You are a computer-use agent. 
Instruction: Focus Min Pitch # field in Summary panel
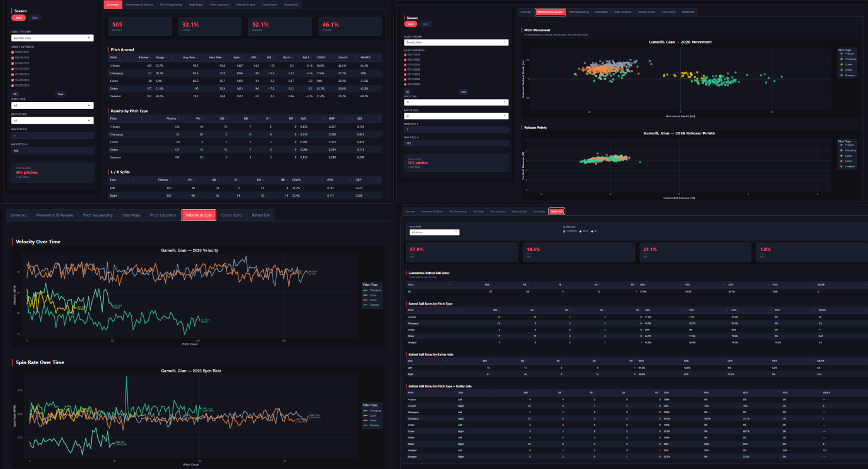pos(52,136)
